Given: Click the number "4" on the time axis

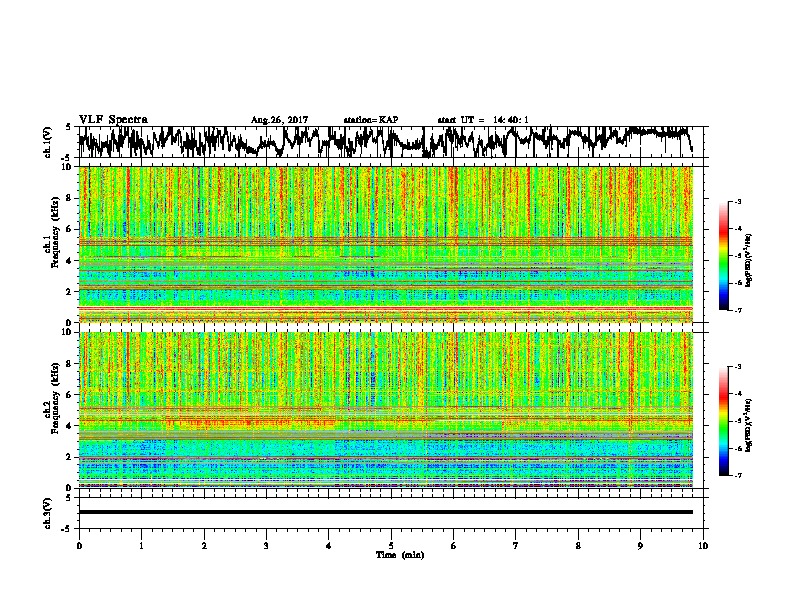Looking at the screenshot, I should tap(329, 546).
